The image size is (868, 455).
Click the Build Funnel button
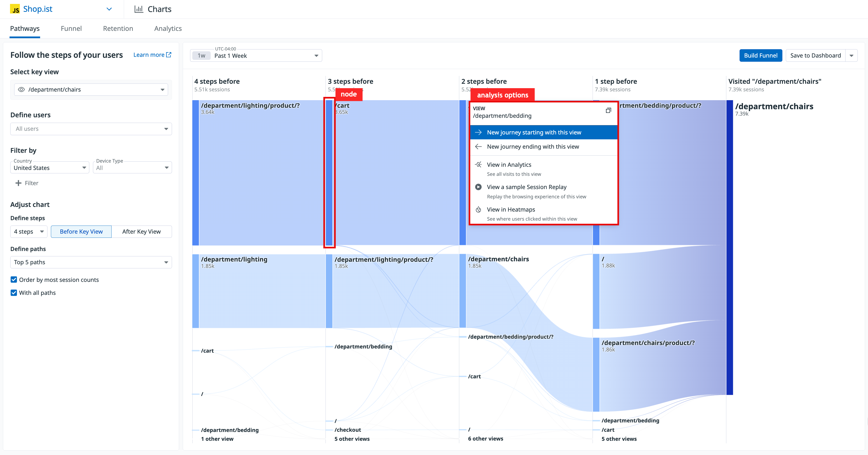[x=761, y=56]
